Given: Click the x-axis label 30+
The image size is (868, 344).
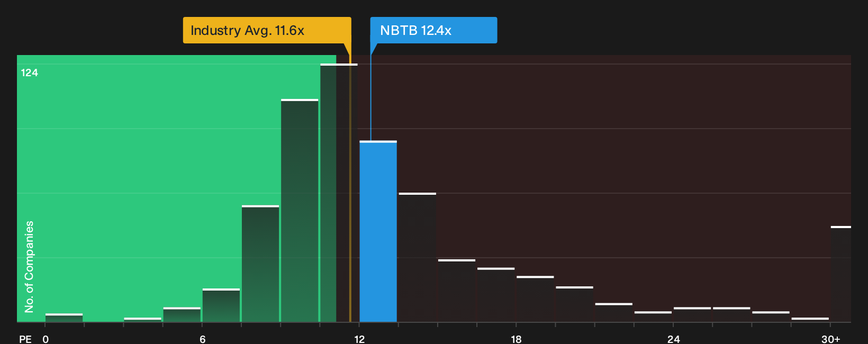Looking at the screenshot, I should [830, 339].
